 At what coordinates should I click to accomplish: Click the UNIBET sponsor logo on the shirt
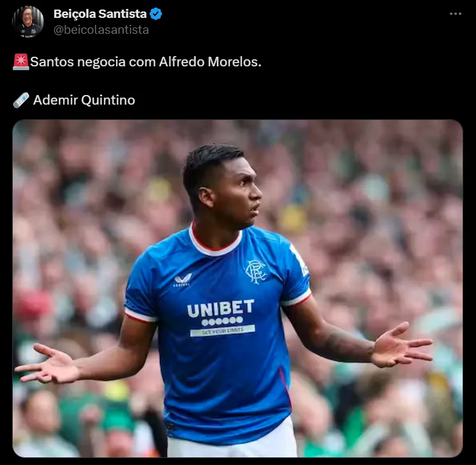click(220, 308)
